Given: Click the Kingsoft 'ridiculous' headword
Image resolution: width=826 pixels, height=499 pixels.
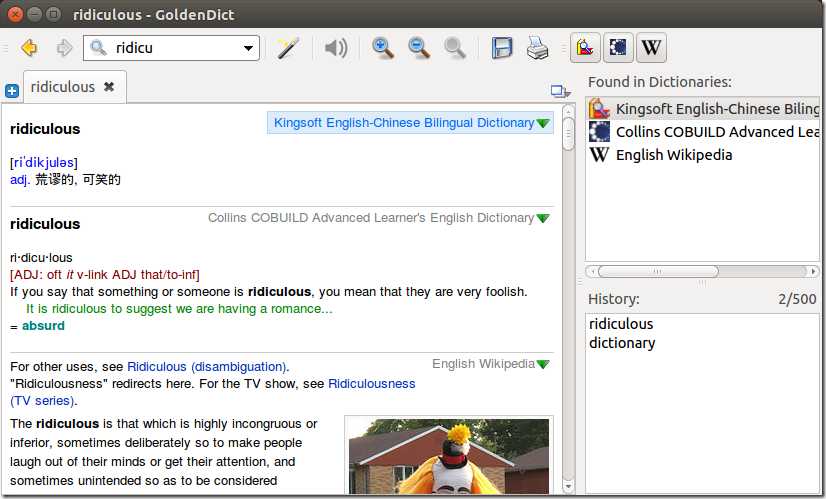Looking at the screenshot, I should [x=45, y=129].
